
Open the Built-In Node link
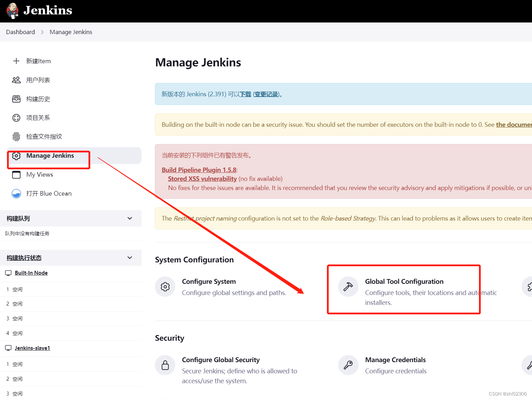click(31, 273)
